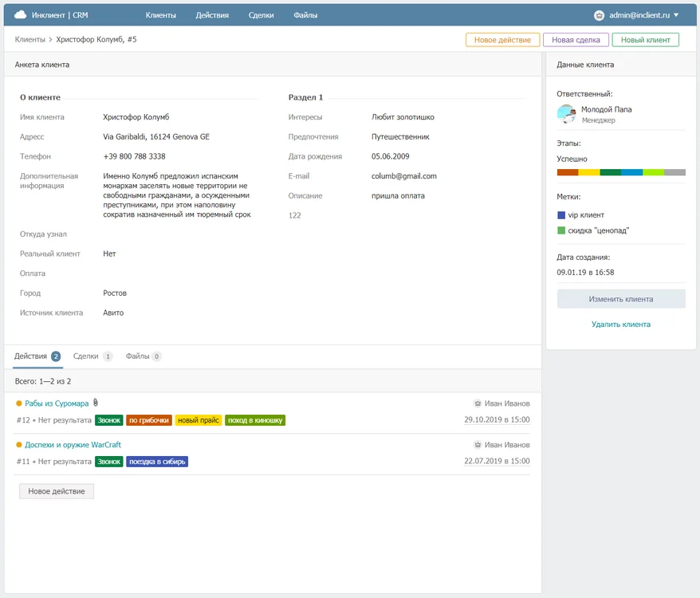Viewport: 700px width, 598px height.
Task: Click the orange status dot of Доспехи и оружие WarCraft
Action: point(19,445)
